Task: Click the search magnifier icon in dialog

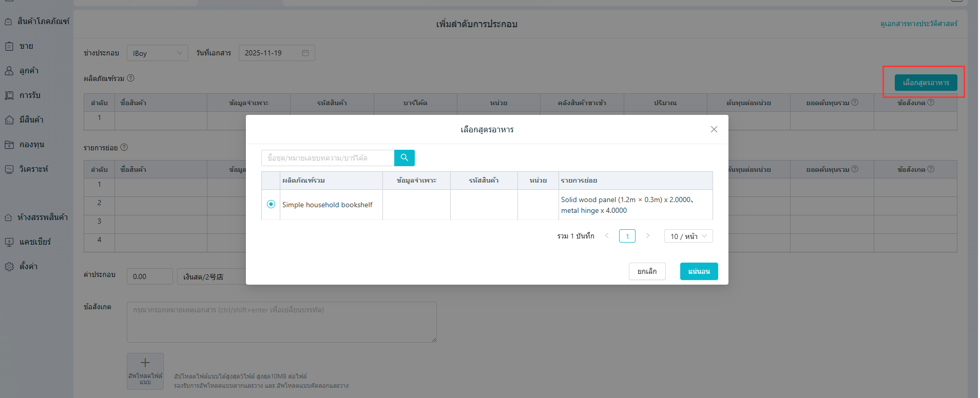Action: [405, 158]
